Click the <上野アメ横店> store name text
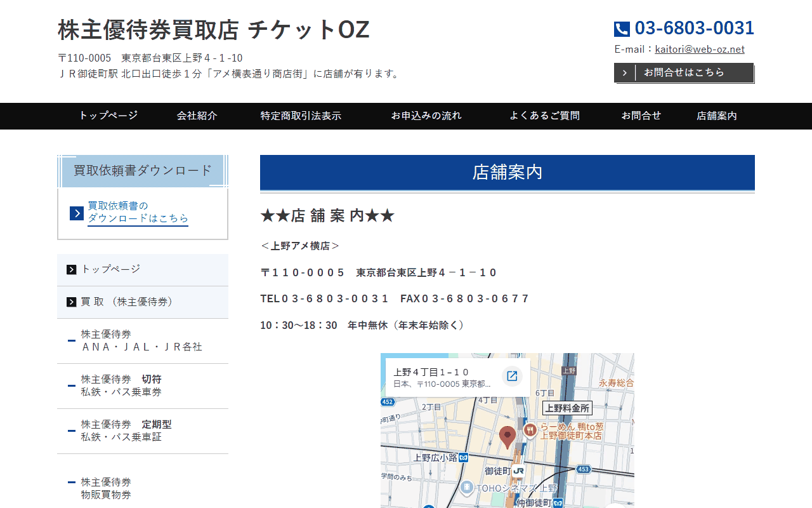Viewport: 812px width, 508px height. [300, 246]
